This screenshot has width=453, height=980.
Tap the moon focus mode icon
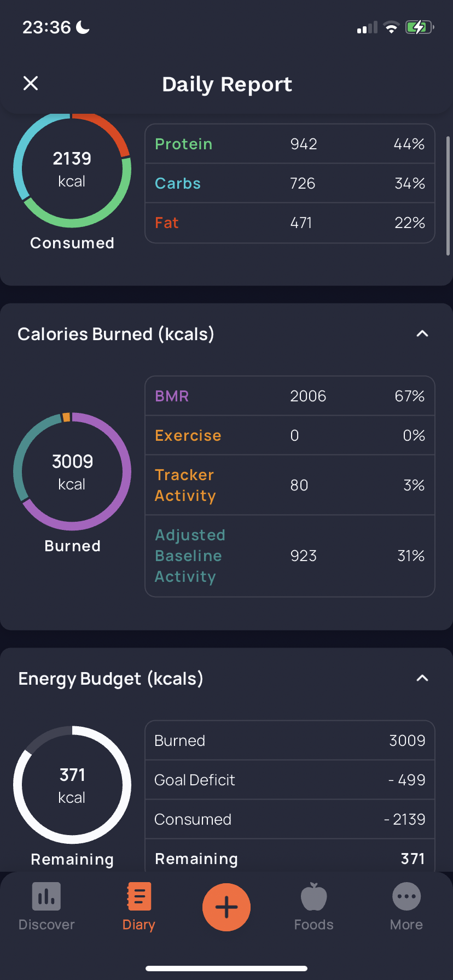pyautogui.click(x=83, y=27)
